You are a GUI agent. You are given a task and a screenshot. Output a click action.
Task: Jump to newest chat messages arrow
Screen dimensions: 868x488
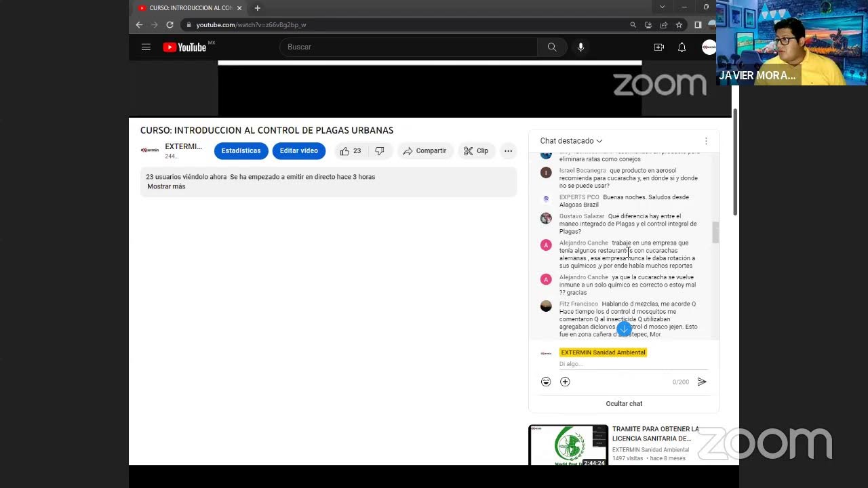pos(624,329)
